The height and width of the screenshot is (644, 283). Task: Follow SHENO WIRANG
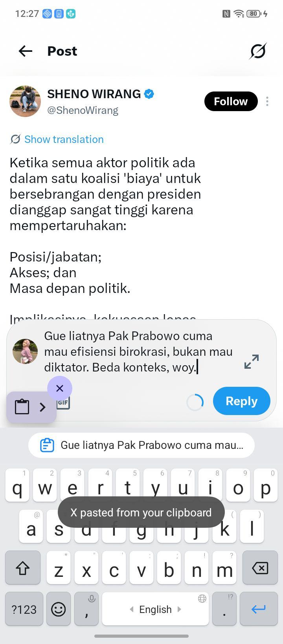click(231, 101)
